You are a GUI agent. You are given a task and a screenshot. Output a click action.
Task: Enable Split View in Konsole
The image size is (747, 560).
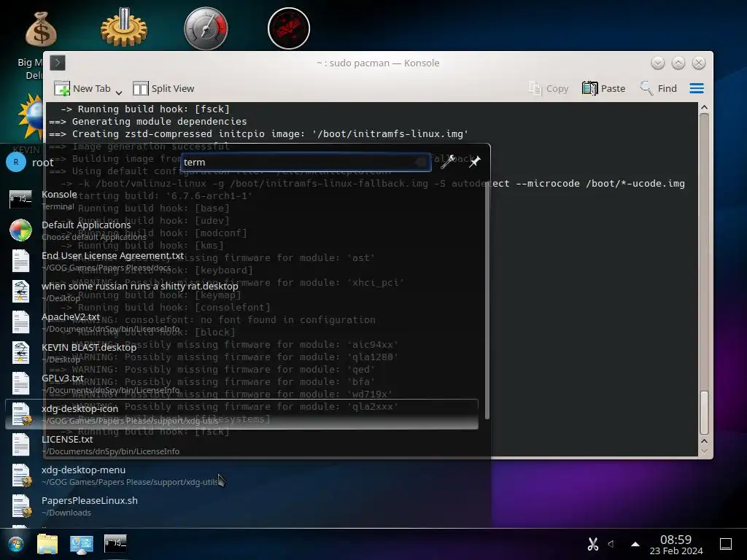(163, 88)
